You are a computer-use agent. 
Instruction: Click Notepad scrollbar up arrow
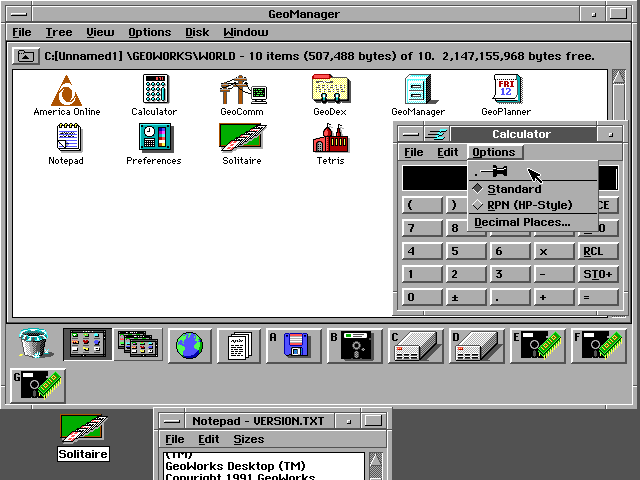376,460
